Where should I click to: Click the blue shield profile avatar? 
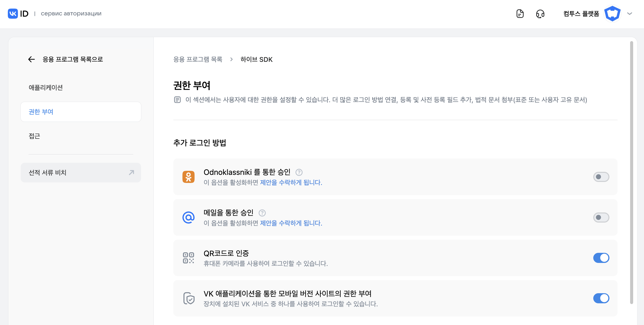(612, 14)
